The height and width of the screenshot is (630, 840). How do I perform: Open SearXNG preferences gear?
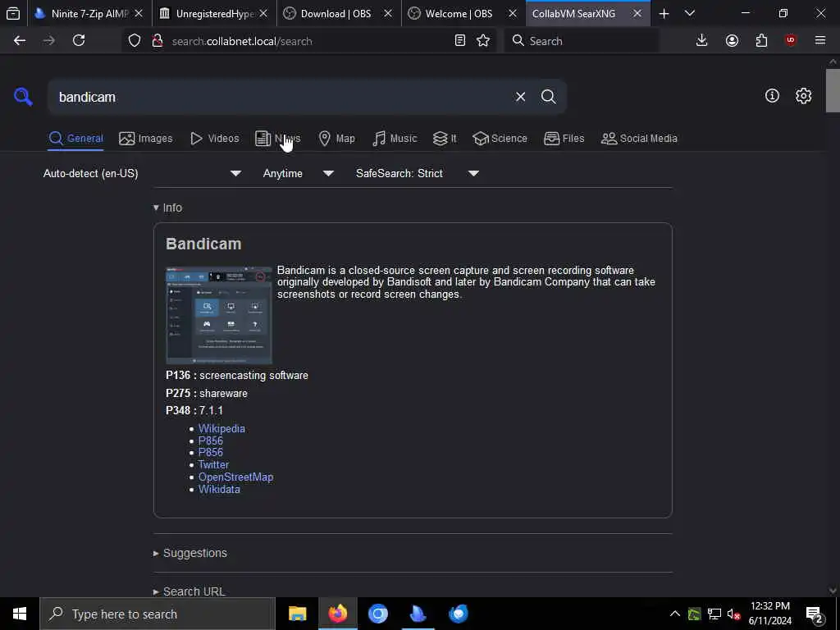coord(803,96)
